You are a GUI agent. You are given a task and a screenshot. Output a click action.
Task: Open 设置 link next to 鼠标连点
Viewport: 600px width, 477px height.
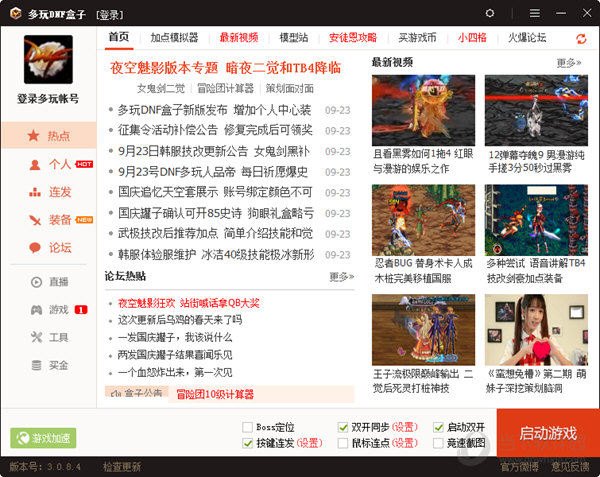tap(405, 443)
